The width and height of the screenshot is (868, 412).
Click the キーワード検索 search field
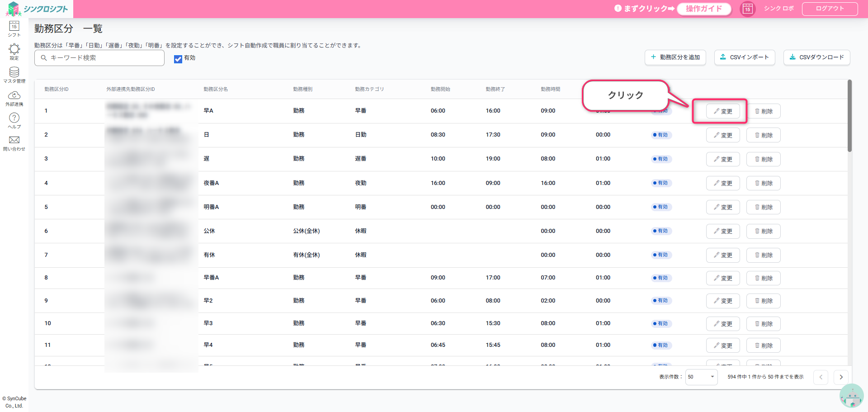[99, 58]
